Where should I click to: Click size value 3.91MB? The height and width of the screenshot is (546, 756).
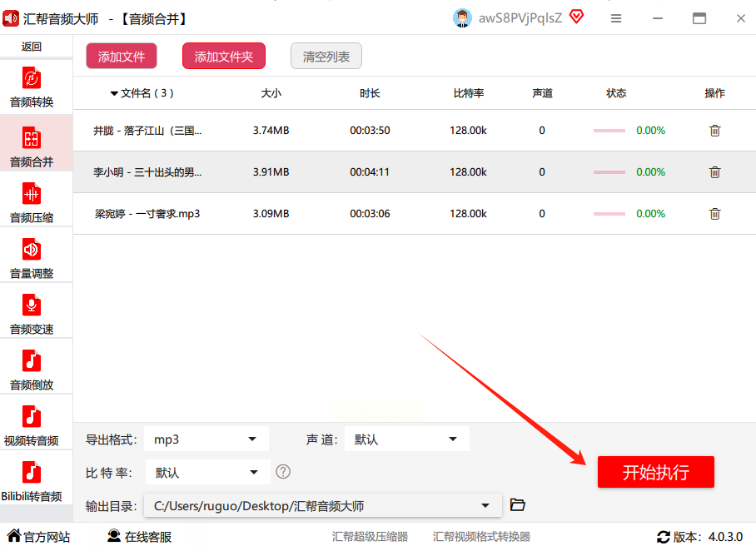[x=271, y=172]
